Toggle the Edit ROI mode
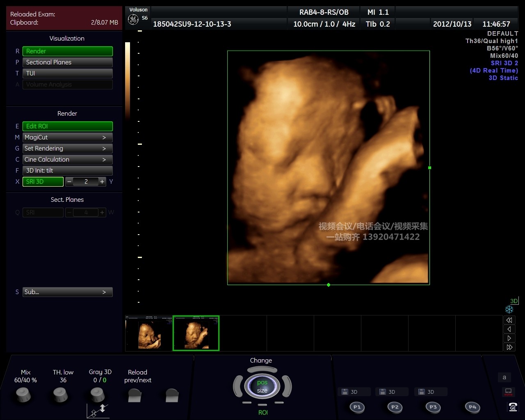525x420 pixels. (67, 126)
